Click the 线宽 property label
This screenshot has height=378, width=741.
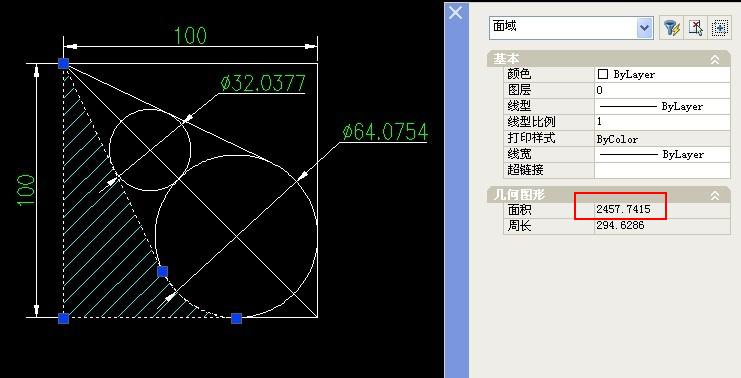(x=519, y=154)
